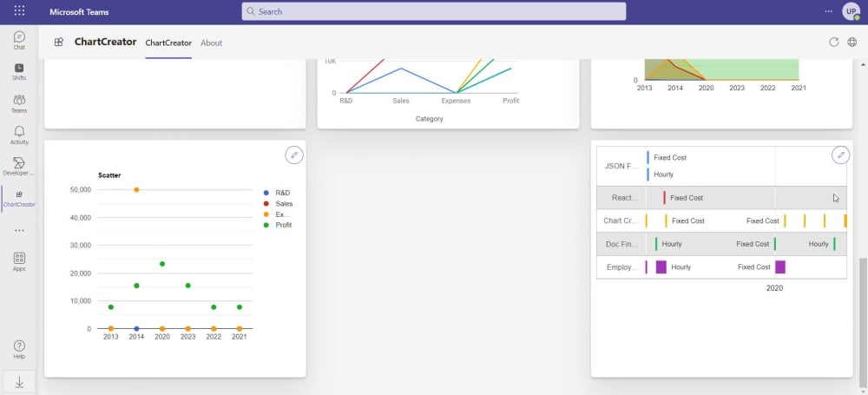
Task: Click the reload tab icon
Action: [x=833, y=42]
